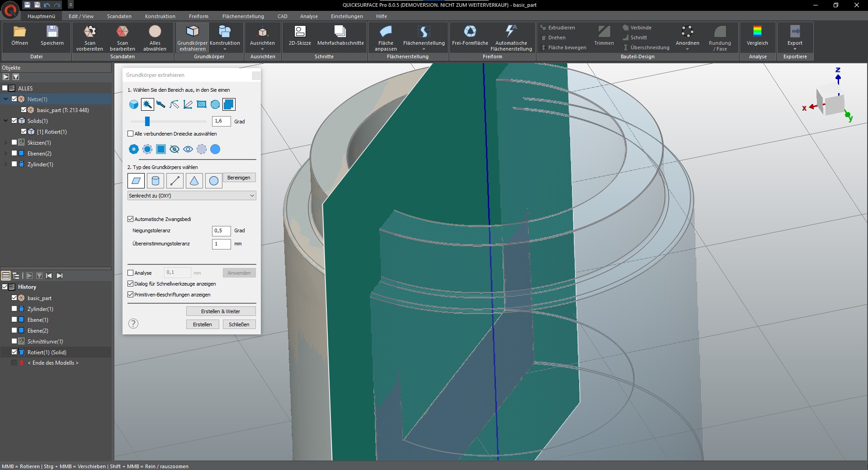Switch to the Konstruktion ribbon tab
The image size is (868, 470).
coord(160,16)
